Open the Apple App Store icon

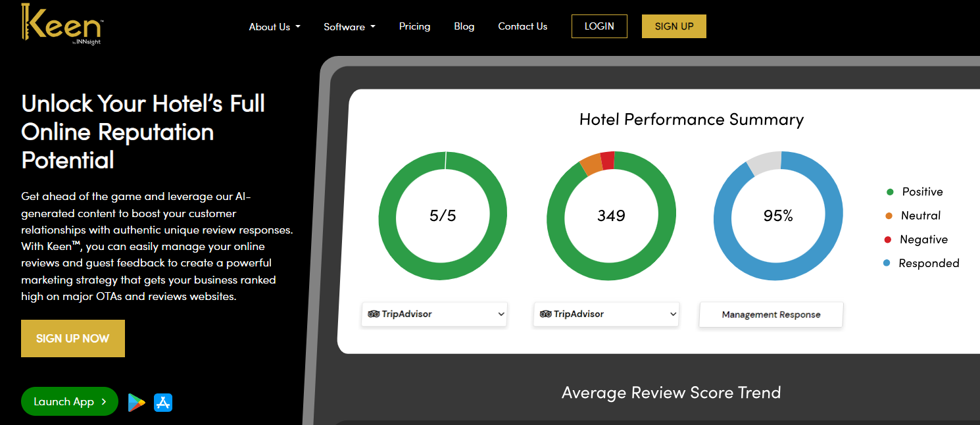coord(163,402)
